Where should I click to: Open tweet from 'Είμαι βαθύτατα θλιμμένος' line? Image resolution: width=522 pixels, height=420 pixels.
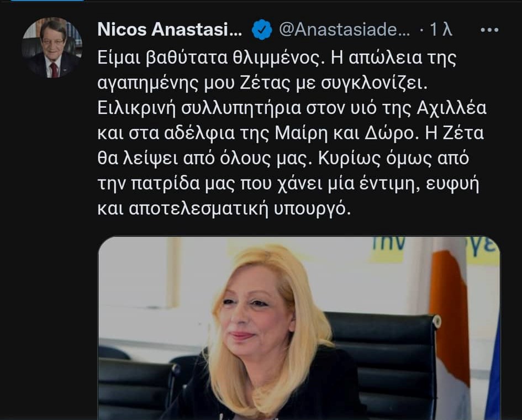pyautogui.click(x=277, y=57)
